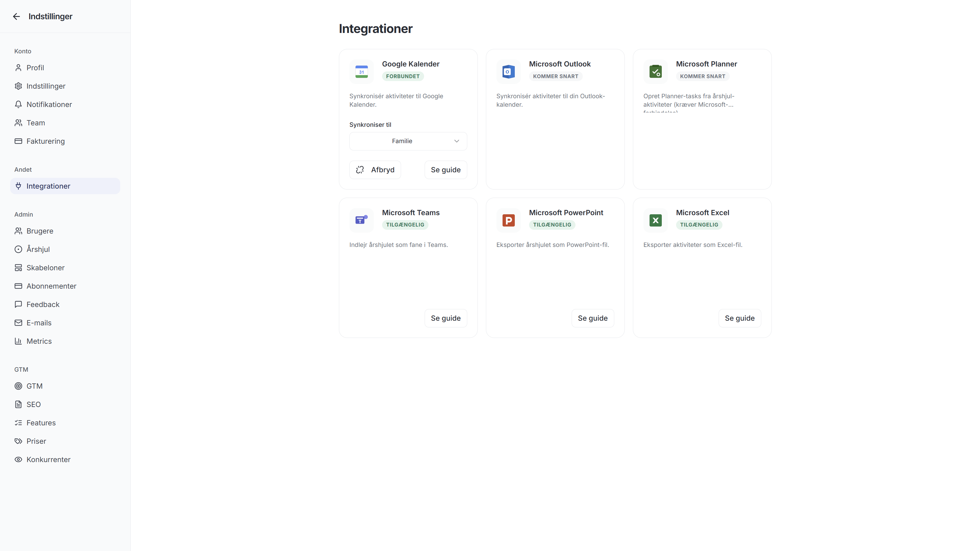Click the Microsoft Planner logo
The height and width of the screenshot is (551, 980).
tap(655, 71)
